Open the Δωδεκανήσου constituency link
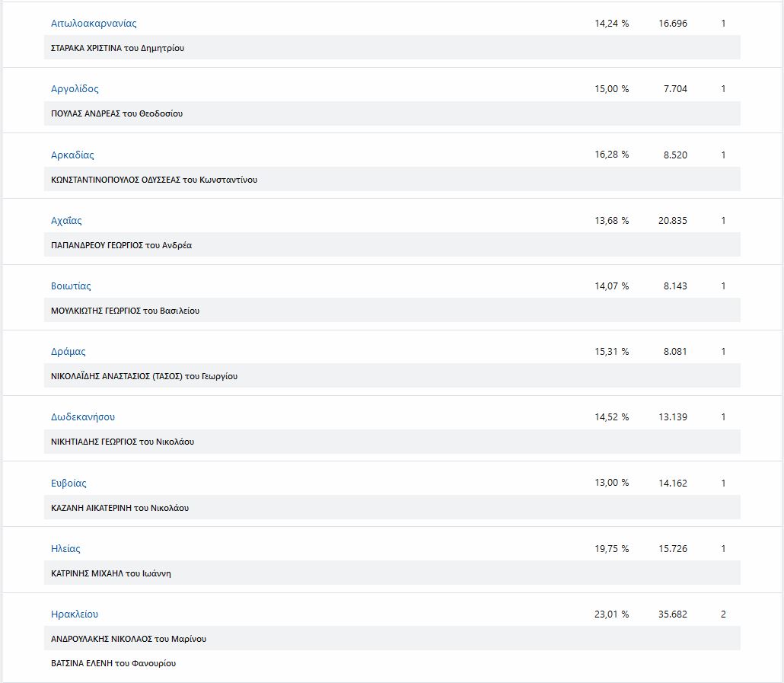 (x=83, y=417)
